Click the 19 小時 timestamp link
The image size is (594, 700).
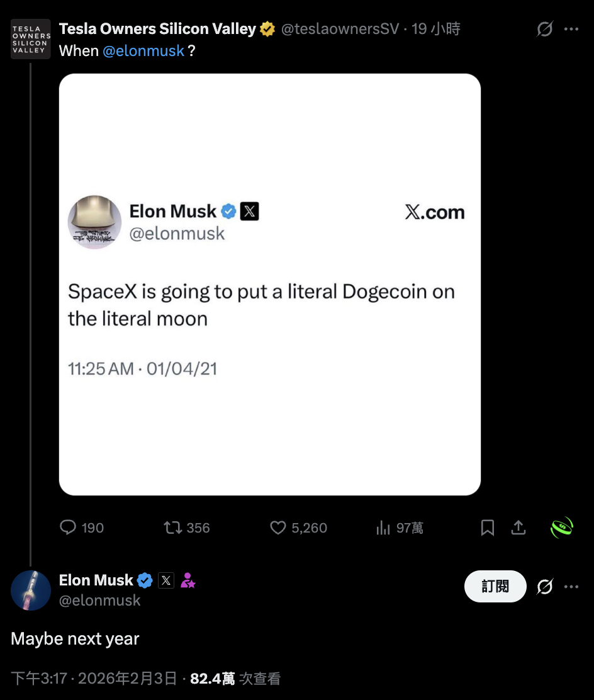coord(436,29)
